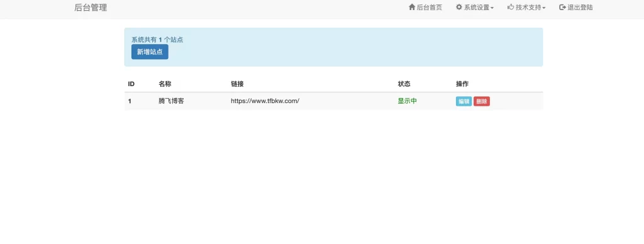Click the 名称 column header
644x244 pixels.
(x=165, y=84)
